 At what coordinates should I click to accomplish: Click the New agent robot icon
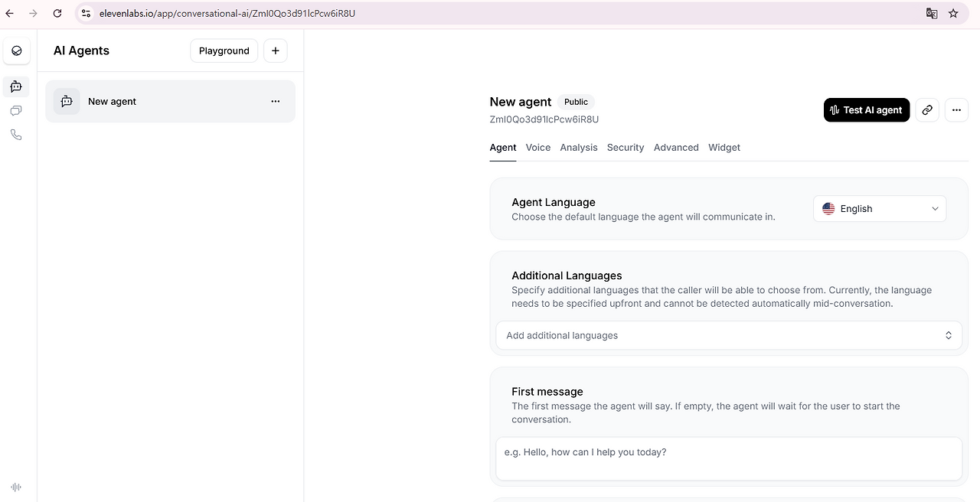pos(67,101)
